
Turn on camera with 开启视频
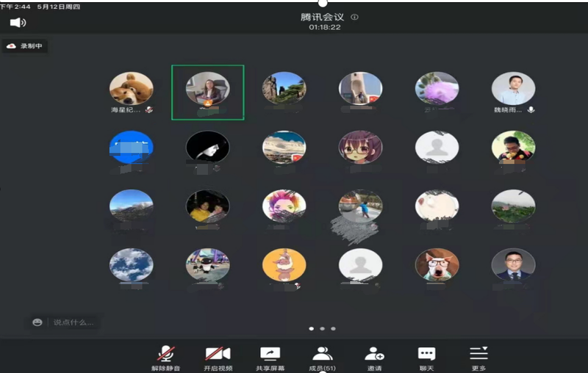click(218, 353)
